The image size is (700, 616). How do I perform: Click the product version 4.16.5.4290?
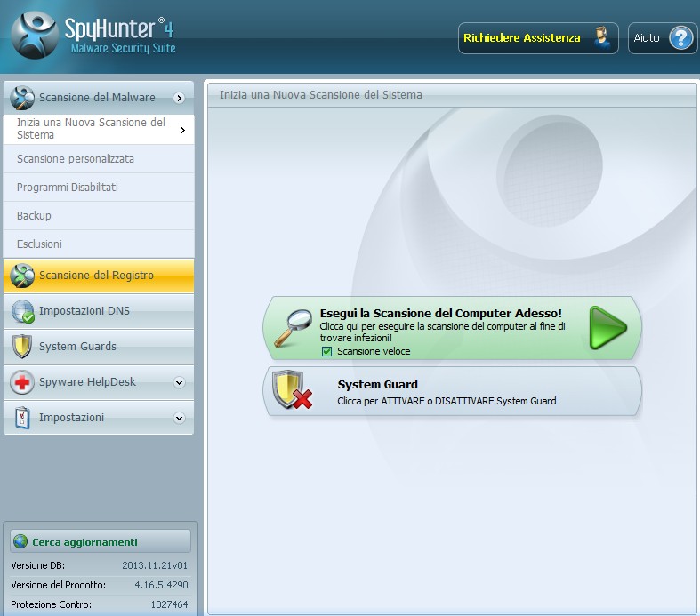161,585
